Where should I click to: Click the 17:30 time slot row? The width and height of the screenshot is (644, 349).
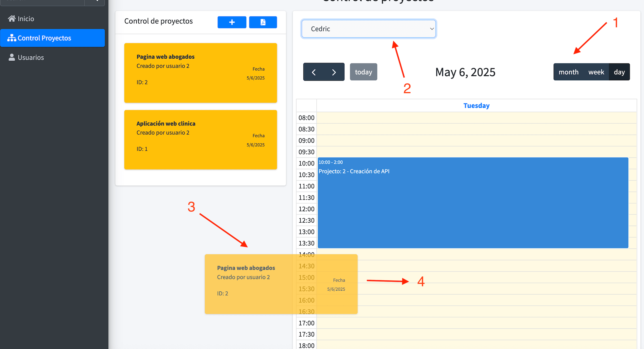click(476, 334)
